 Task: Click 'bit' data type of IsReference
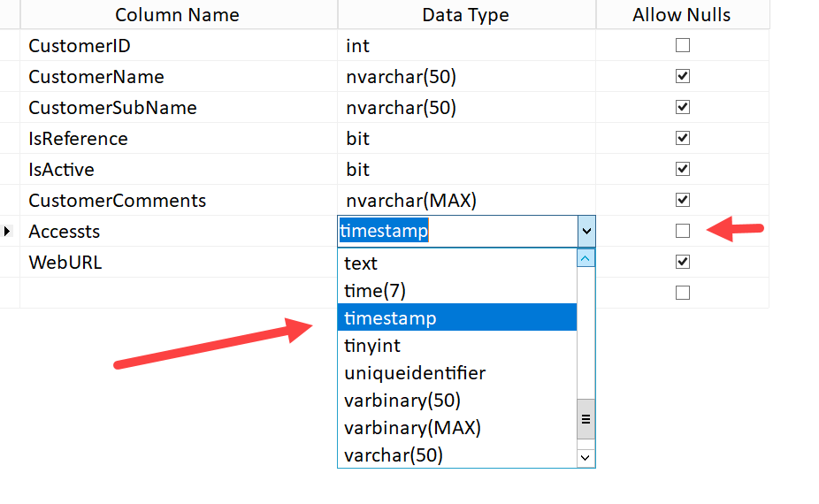[x=466, y=138]
